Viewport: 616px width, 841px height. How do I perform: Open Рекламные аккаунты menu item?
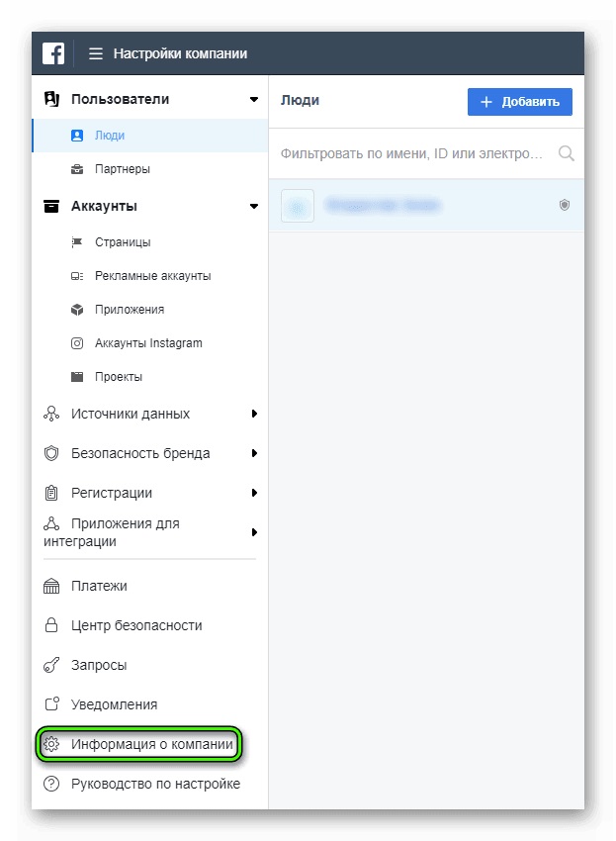coord(152,276)
